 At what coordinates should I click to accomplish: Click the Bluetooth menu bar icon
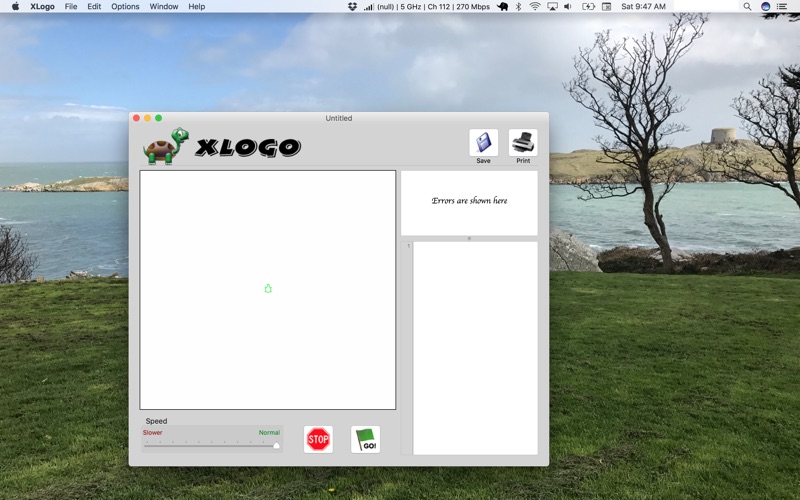(x=518, y=7)
